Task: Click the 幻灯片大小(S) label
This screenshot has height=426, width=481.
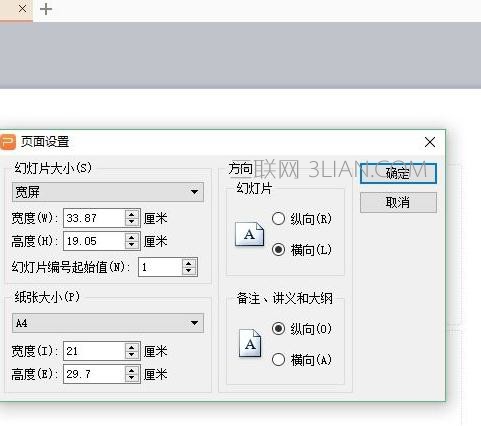Action: tap(53, 168)
